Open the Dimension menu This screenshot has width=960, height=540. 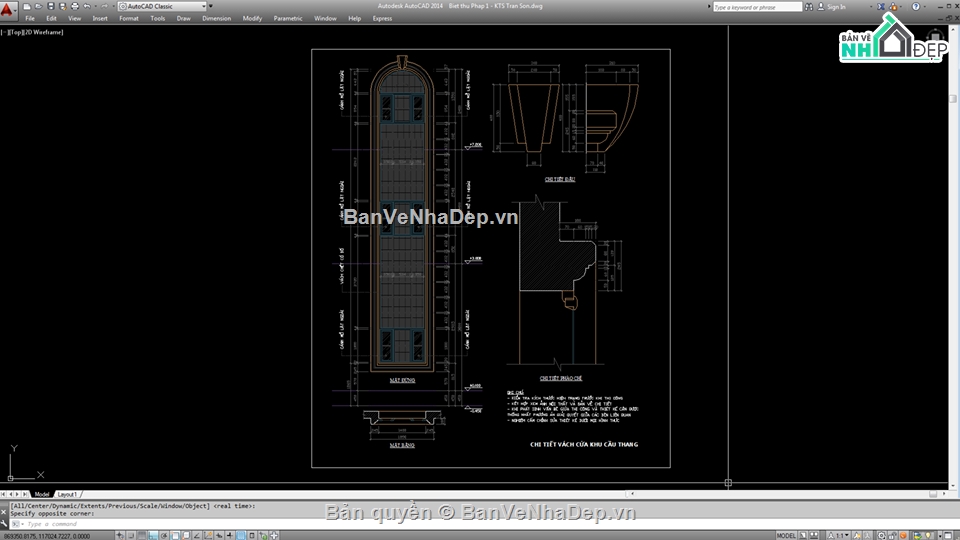click(x=216, y=18)
